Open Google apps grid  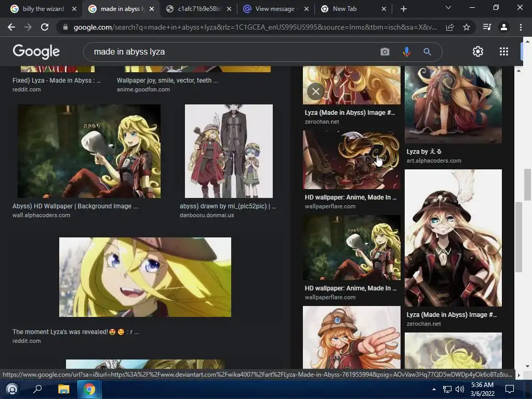(x=504, y=51)
